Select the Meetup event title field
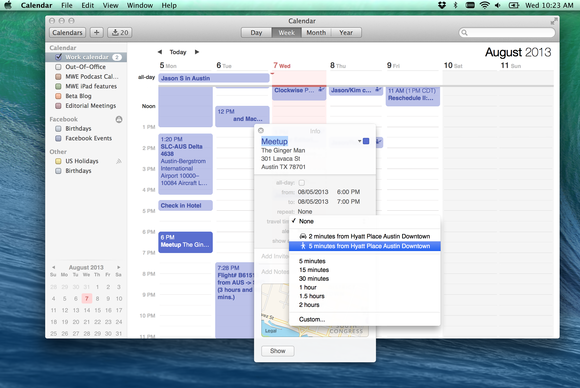Screen dimensions: 580x388 click(274, 141)
